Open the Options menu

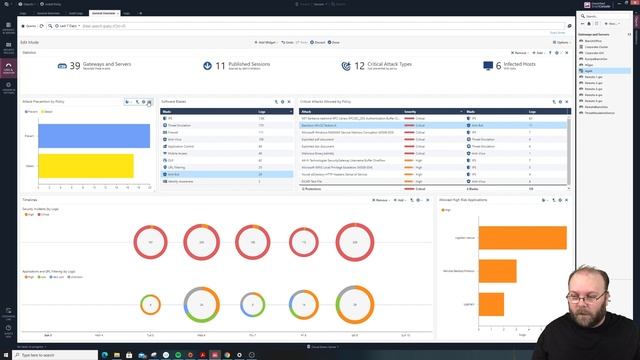click(561, 42)
